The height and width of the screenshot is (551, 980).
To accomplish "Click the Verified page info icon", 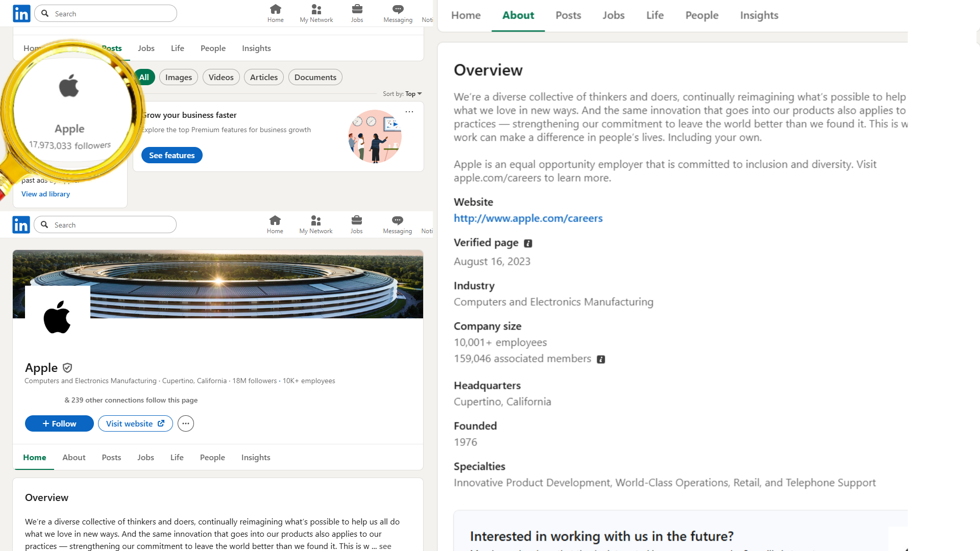I will [x=528, y=243].
